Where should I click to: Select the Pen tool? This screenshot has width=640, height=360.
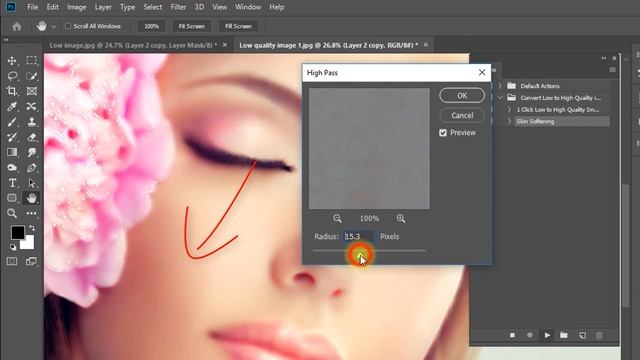(31, 168)
